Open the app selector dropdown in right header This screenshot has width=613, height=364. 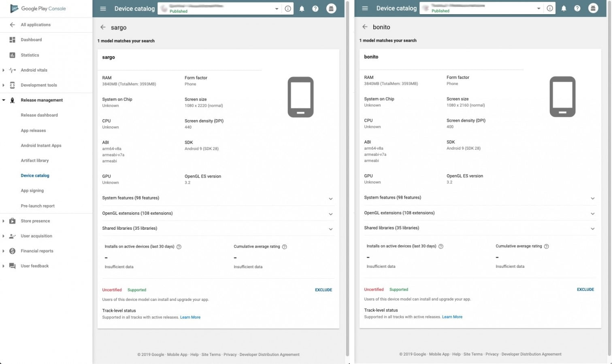(539, 8)
